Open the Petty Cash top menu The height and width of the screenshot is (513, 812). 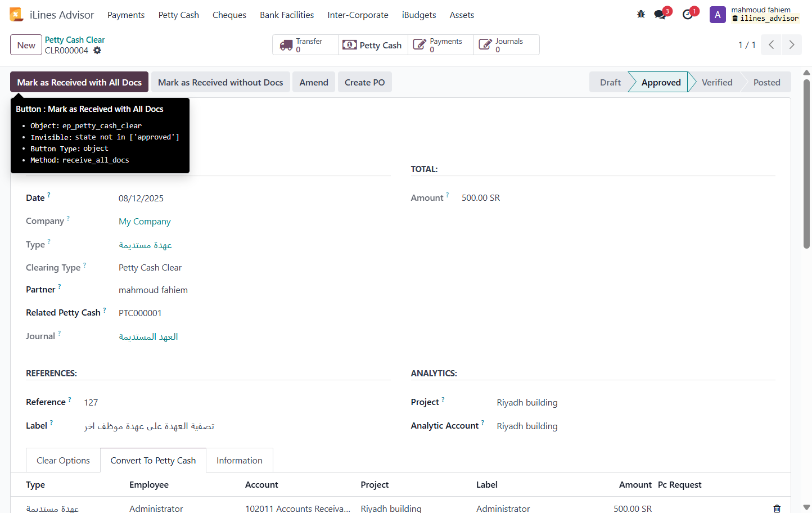pyautogui.click(x=179, y=15)
